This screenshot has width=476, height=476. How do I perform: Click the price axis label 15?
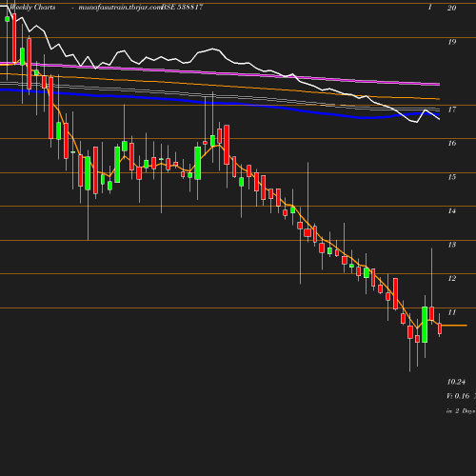(x=451, y=177)
